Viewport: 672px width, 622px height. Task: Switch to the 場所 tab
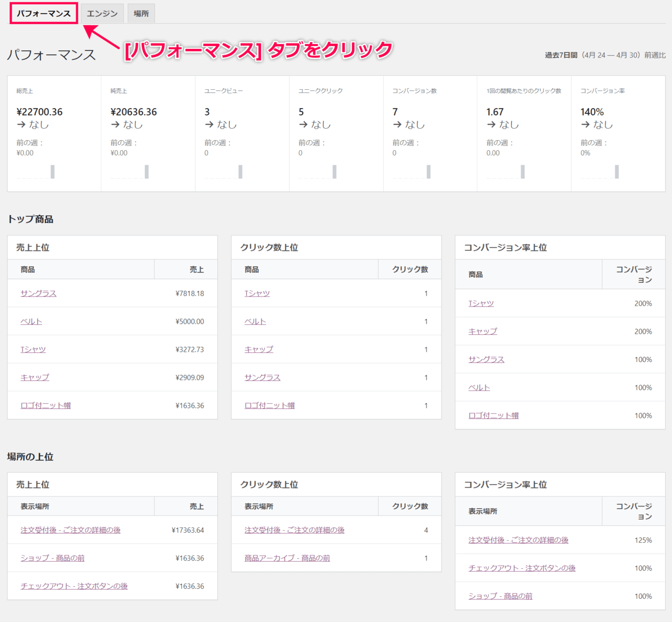point(141,14)
